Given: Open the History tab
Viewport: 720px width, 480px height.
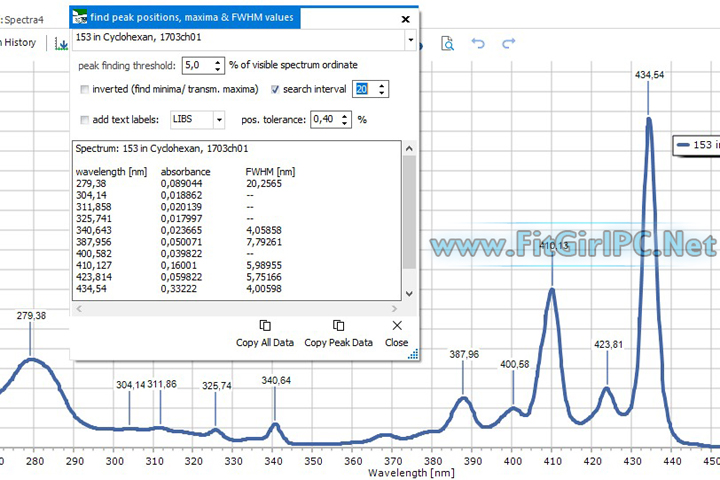Looking at the screenshot, I should [18, 43].
